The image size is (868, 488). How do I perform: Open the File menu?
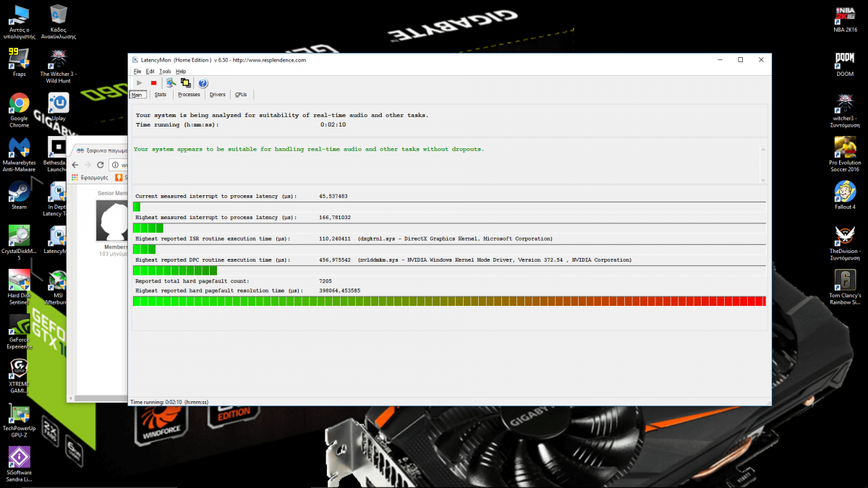click(x=137, y=72)
